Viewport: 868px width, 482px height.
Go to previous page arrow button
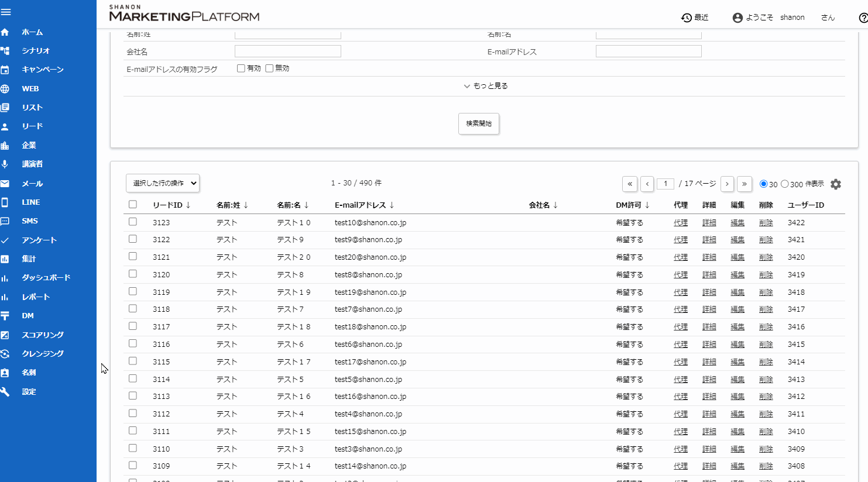click(647, 184)
